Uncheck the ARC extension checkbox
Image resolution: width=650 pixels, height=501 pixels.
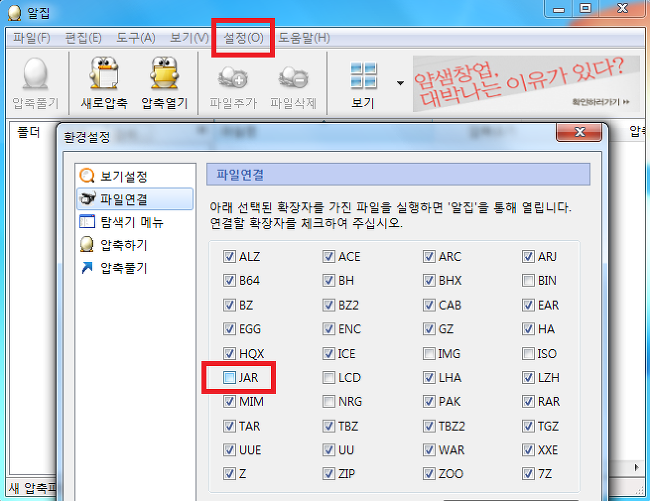[x=429, y=257]
